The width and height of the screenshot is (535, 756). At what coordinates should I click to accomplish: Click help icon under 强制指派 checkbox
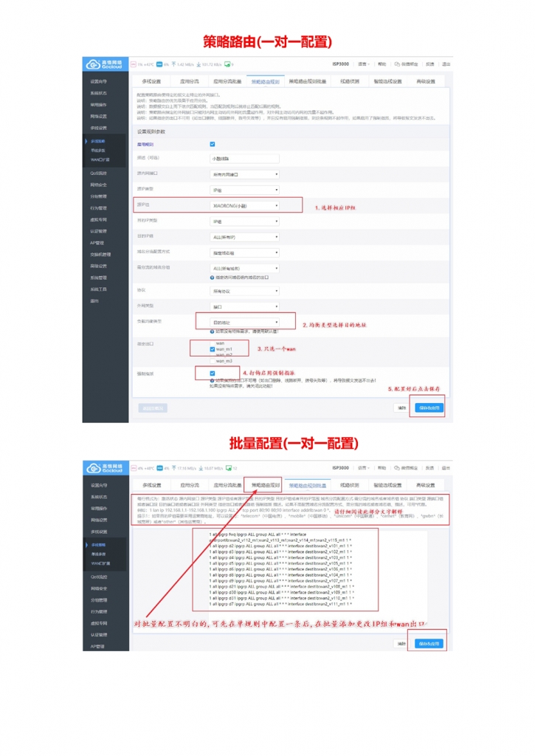[212, 380]
